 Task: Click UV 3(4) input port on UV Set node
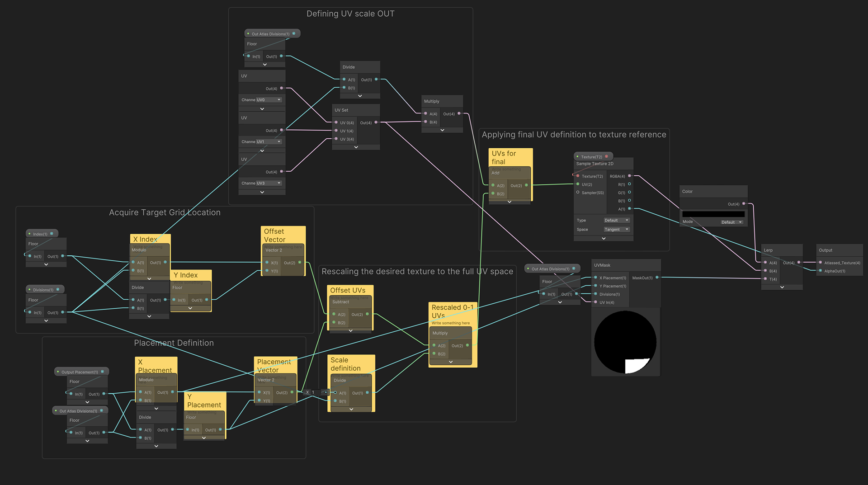(336, 139)
